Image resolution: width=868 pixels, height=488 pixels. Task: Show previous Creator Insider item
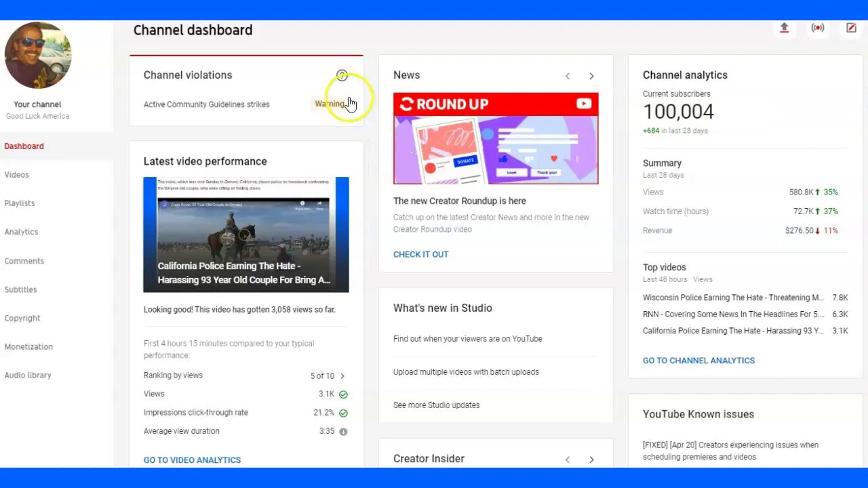[x=568, y=460]
